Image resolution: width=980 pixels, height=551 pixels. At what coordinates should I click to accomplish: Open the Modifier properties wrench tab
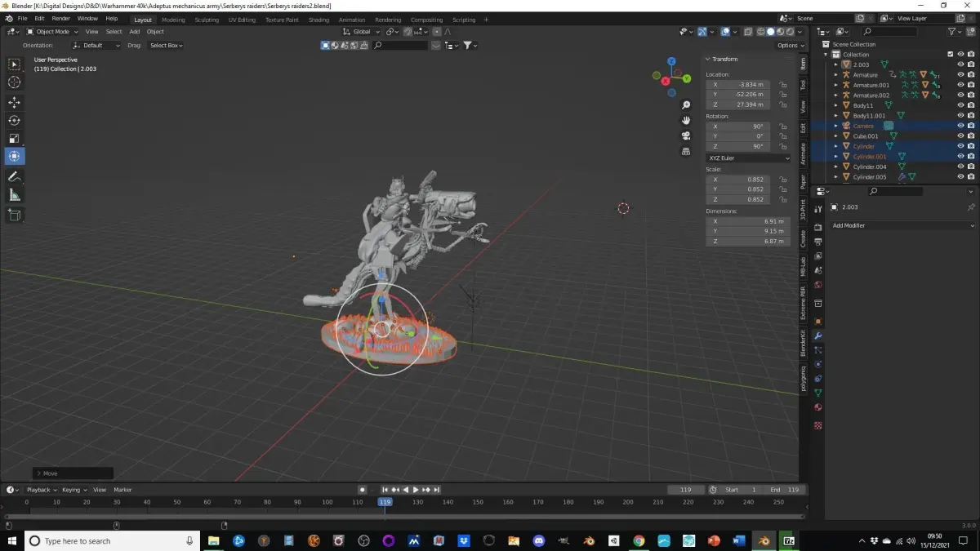[x=818, y=336]
